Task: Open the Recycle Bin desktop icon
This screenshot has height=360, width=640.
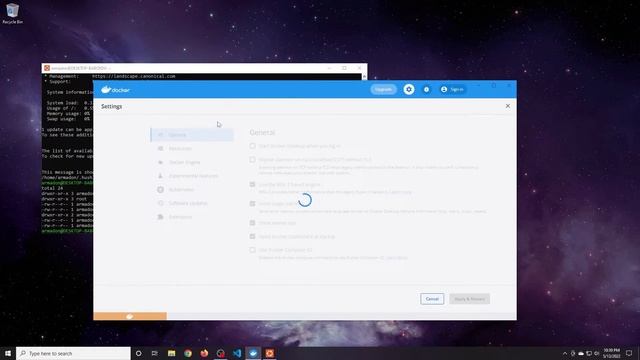Action: [13, 13]
